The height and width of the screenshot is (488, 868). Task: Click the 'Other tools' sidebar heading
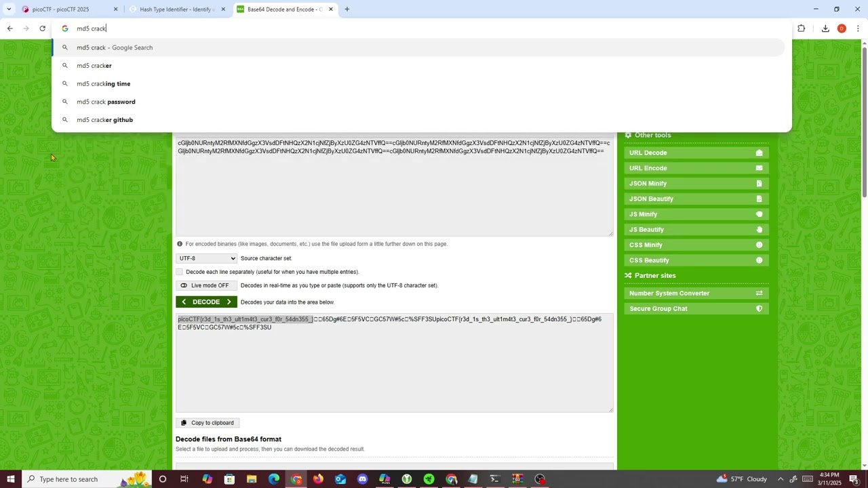[652, 135]
